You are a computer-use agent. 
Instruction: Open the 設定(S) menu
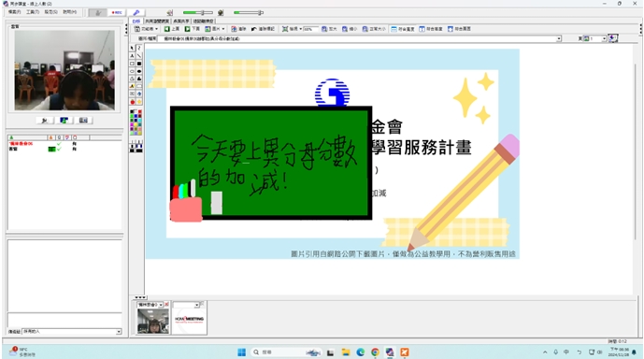coord(50,12)
